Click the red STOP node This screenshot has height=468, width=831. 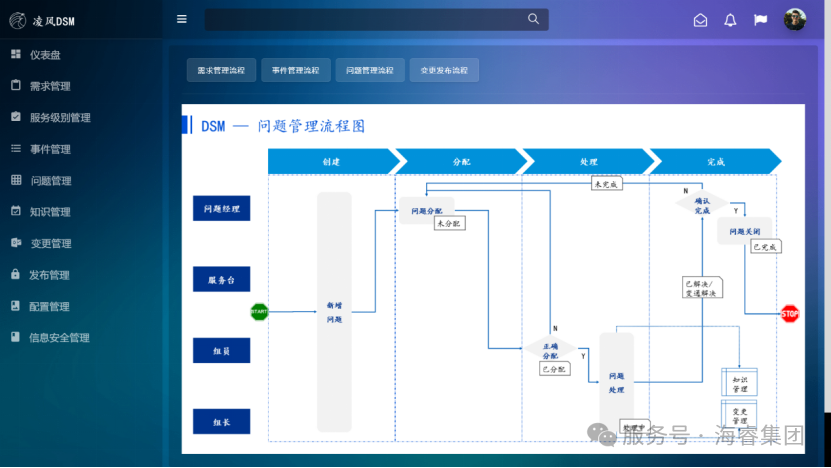pyautogui.click(x=790, y=314)
